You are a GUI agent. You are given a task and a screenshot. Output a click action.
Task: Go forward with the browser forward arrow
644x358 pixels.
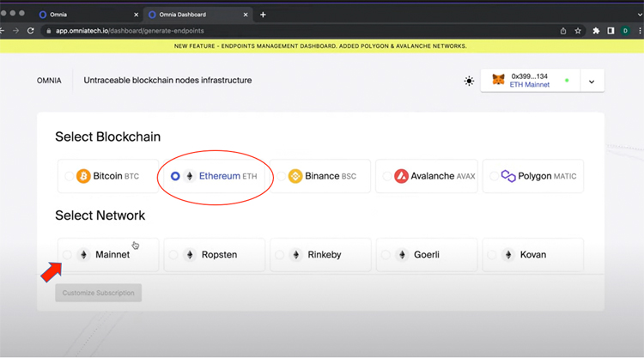(x=15, y=31)
